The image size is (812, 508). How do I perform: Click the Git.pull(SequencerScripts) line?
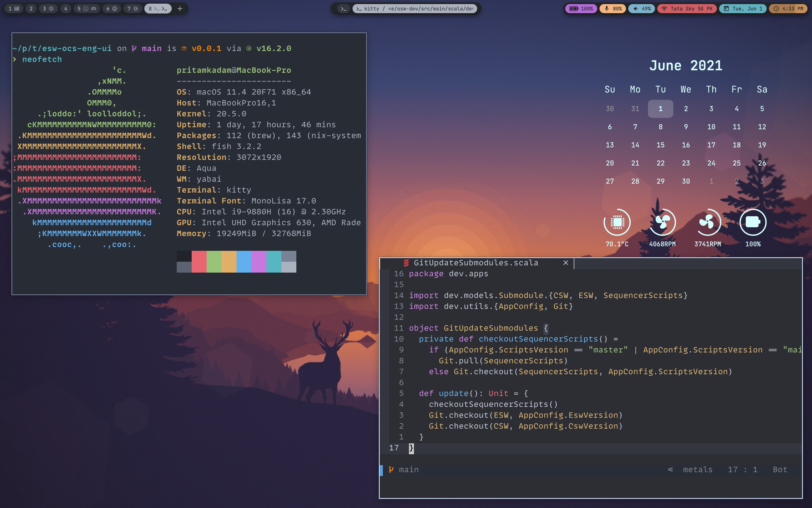point(503,361)
